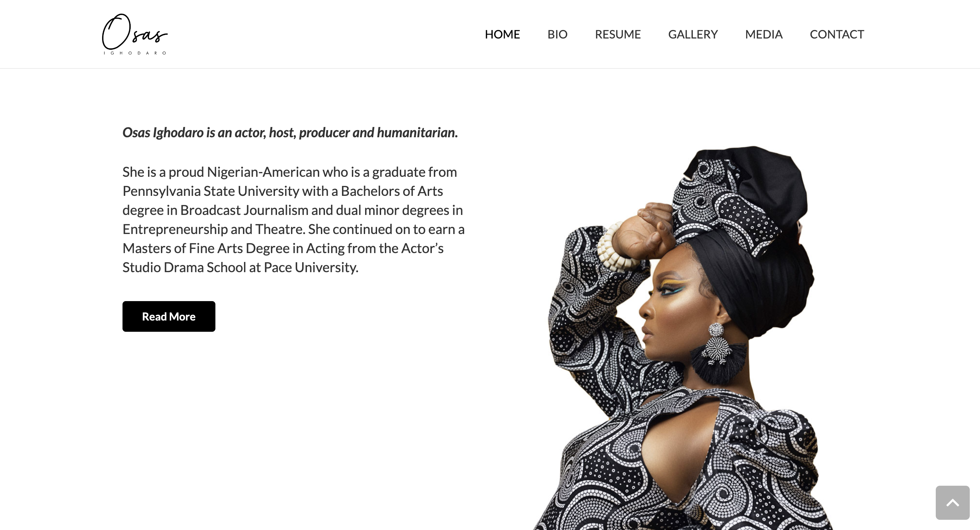This screenshot has width=980, height=530.
Task: Open the MEDIA section
Action: click(764, 34)
